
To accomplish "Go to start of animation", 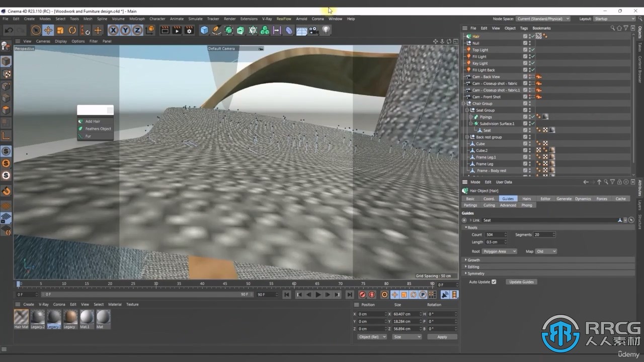I will (x=287, y=295).
